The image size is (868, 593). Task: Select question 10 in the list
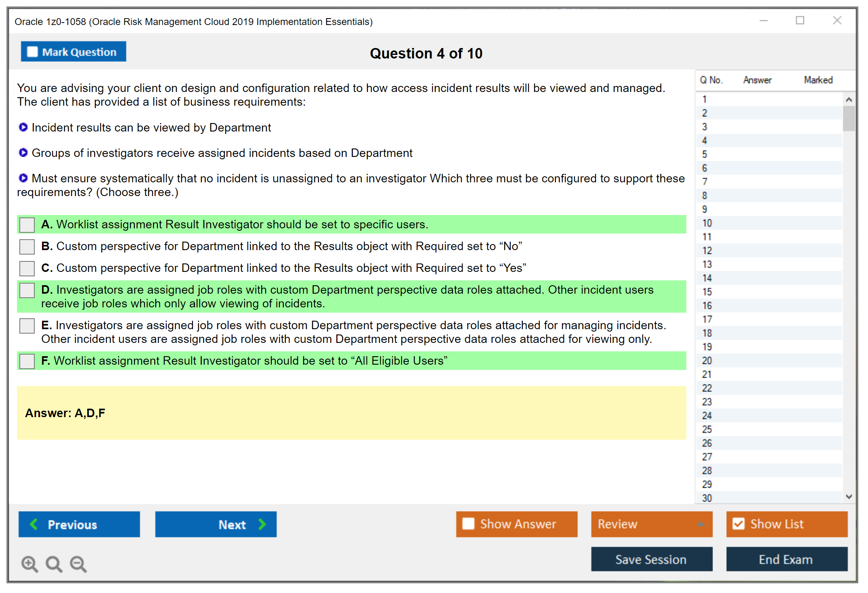(x=707, y=223)
